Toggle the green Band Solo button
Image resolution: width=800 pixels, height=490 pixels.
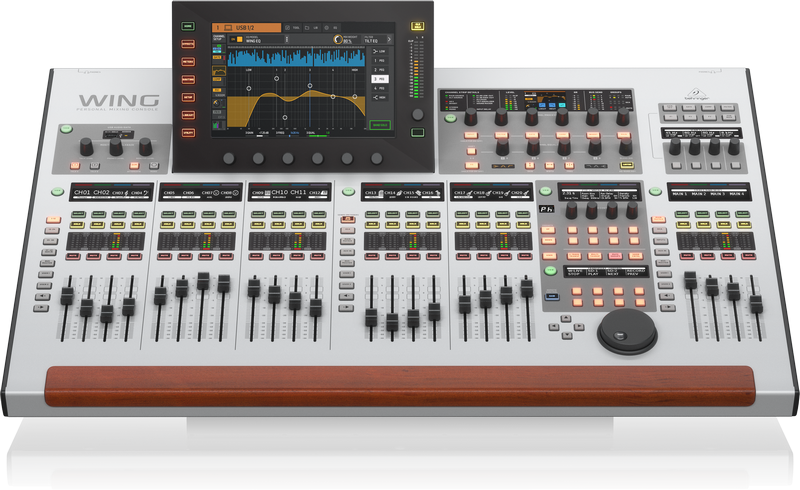[379, 125]
